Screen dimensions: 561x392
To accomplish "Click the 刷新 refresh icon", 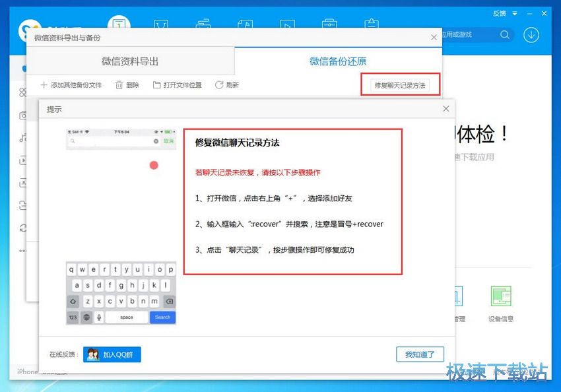I will pyautogui.click(x=219, y=84).
